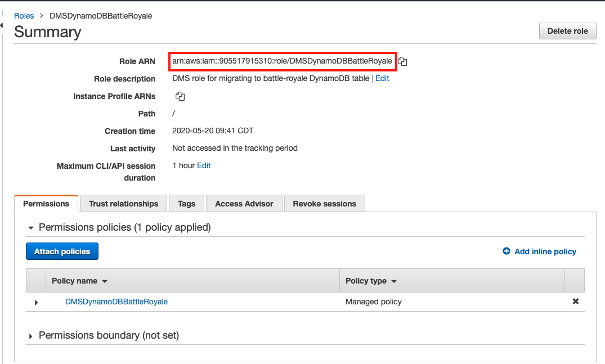605x364 pixels.
Task: Click the Add inline policy link
Action: [545, 251]
